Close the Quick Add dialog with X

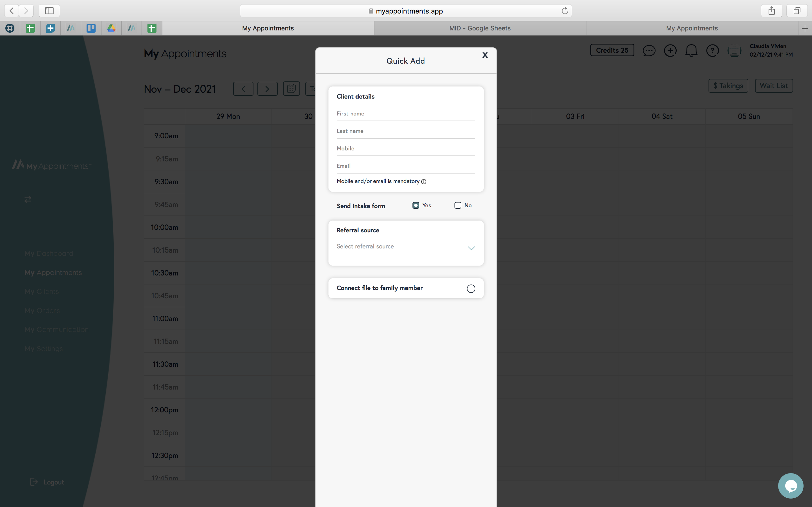485,55
